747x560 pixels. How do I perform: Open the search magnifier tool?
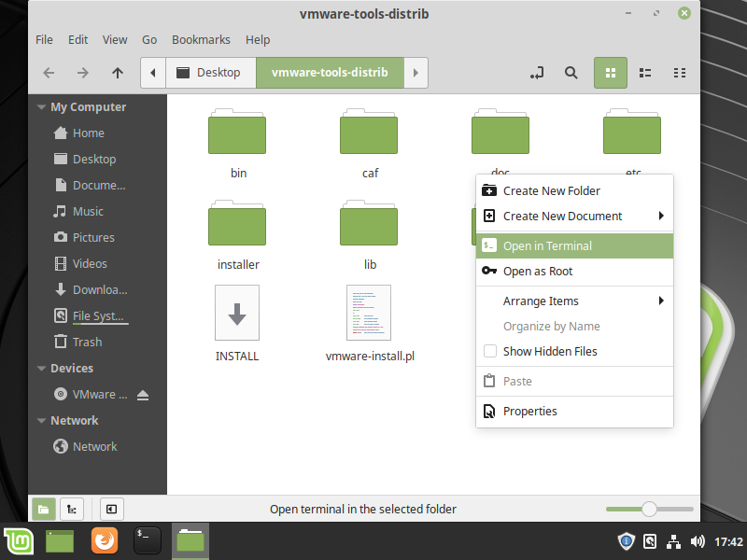coord(571,73)
